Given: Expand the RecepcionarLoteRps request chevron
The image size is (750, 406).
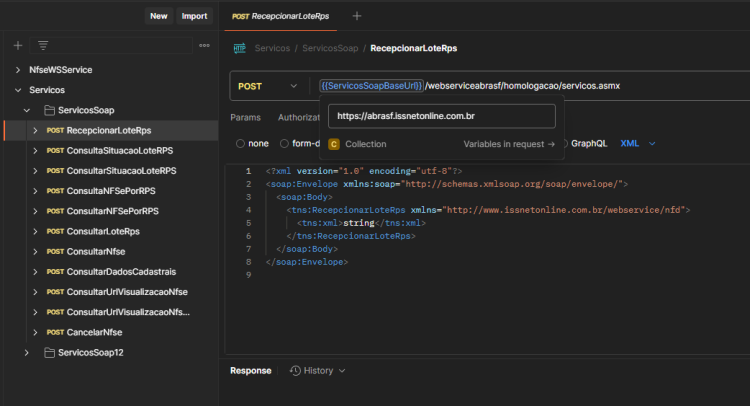Looking at the screenshot, I should pos(35,131).
